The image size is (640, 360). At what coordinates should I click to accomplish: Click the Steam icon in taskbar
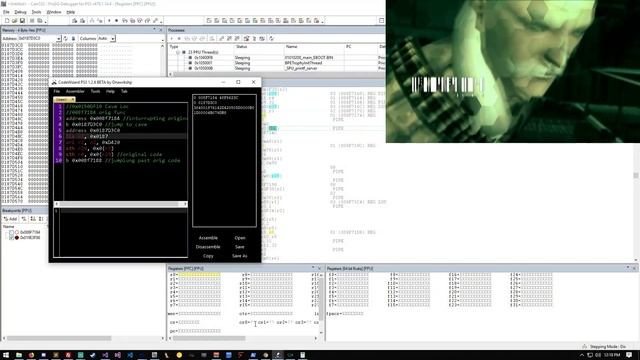click(x=93, y=355)
